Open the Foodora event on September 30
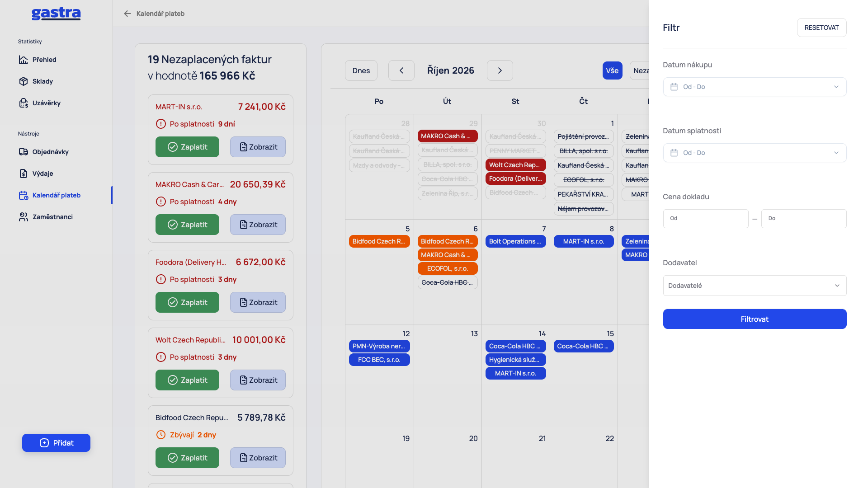868x488 pixels. 515,178
